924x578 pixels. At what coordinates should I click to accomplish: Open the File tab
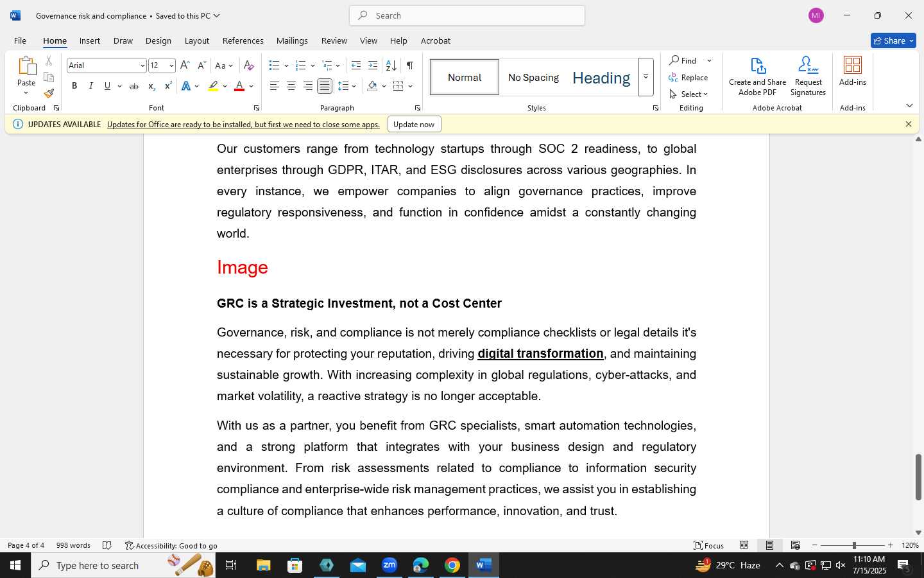[x=20, y=40]
